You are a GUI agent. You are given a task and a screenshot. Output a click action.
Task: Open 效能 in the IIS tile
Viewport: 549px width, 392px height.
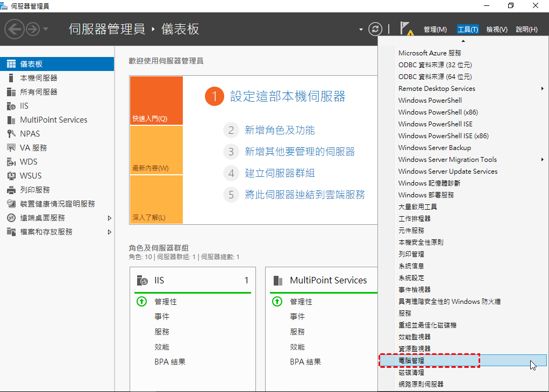point(162,347)
